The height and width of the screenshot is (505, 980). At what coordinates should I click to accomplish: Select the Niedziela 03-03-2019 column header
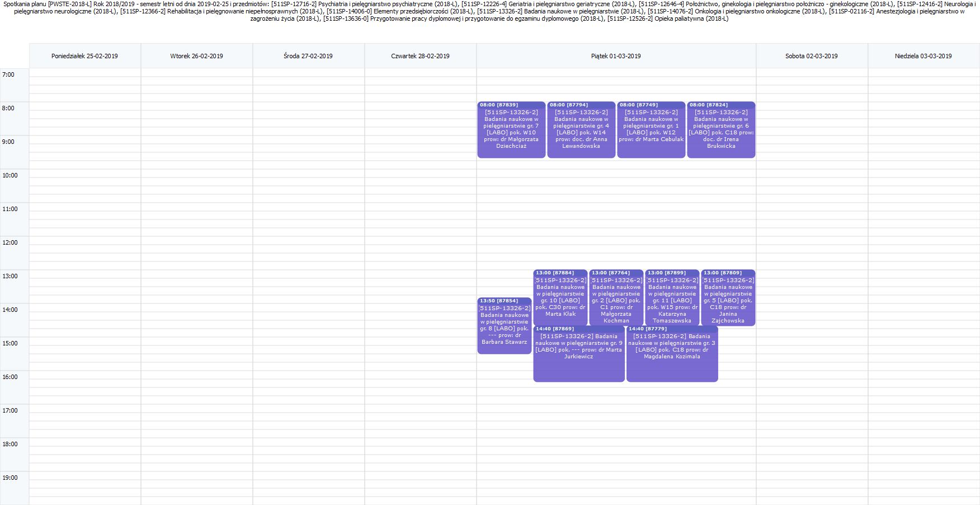coord(924,56)
